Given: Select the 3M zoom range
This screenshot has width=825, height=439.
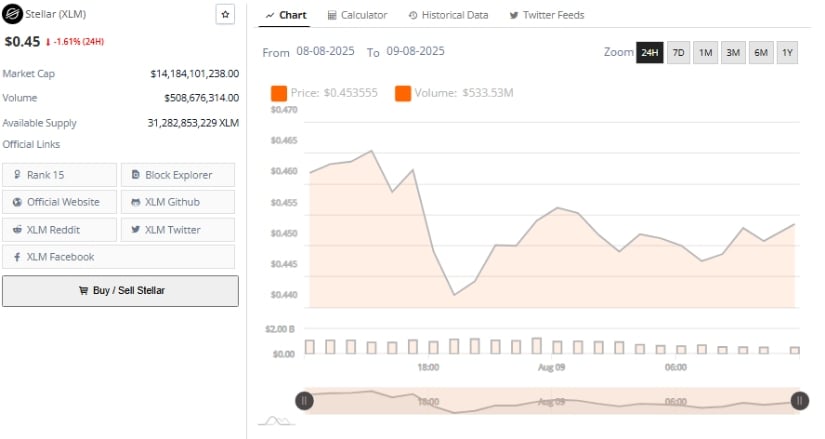Looking at the screenshot, I should point(733,53).
